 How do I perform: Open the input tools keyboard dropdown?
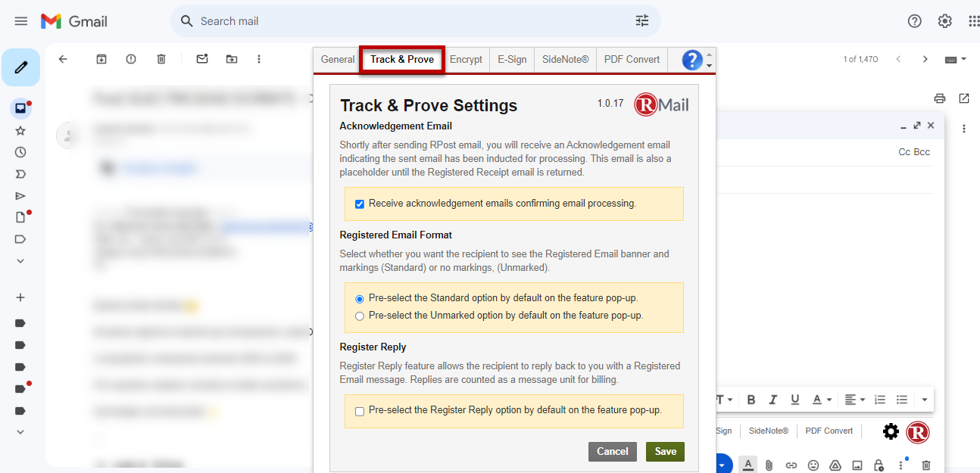point(956,59)
